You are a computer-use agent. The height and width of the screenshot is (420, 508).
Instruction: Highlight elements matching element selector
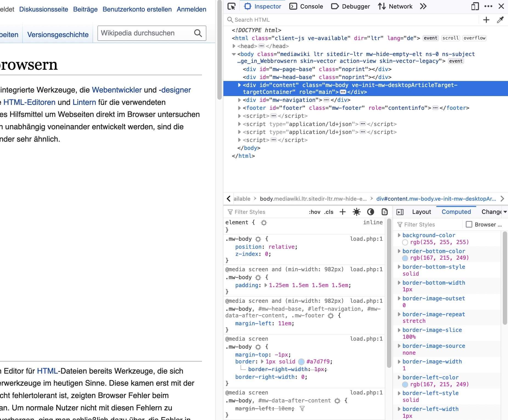pyautogui.click(x=264, y=223)
